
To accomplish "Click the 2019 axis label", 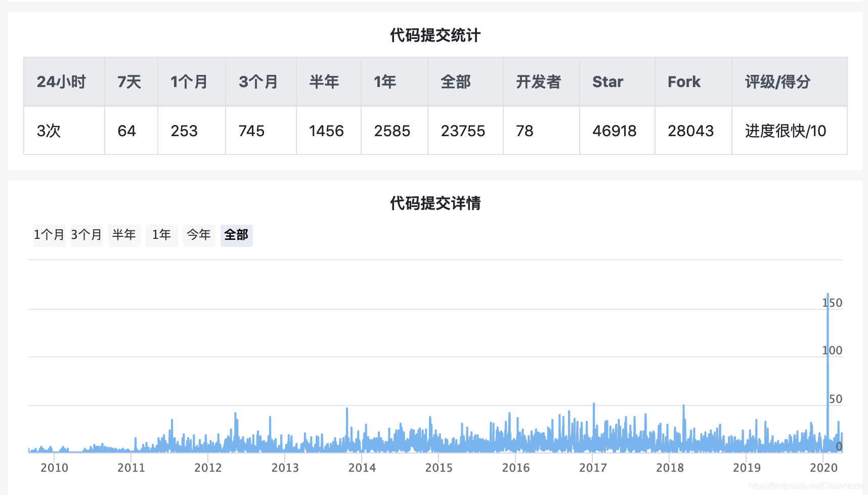I will pyautogui.click(x=747, y=468).
